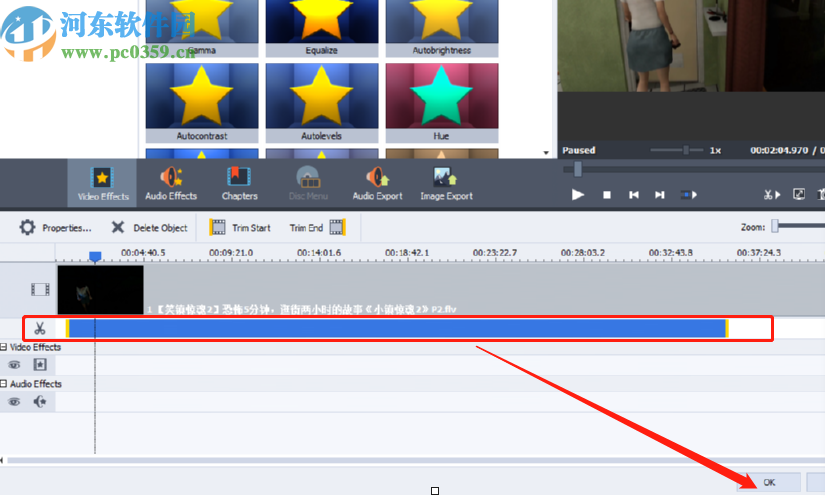Image resolution: width=825 pixels, height=496 pixels.
Task: Click the 00:28:03.2 ruler mark
Action: 582,253
